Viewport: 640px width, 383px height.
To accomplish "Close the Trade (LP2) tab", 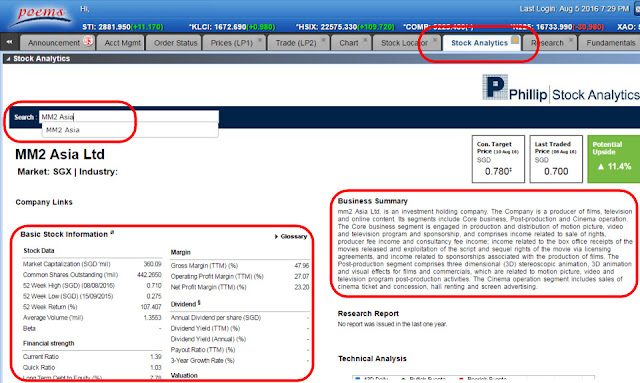I will click(323, 40).
